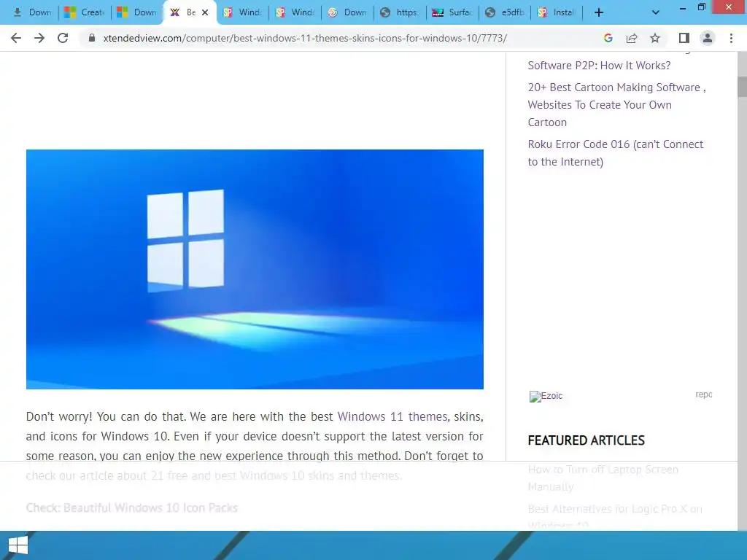
Task: Open How to Turn off Laptop Screen link
Action: tap(603, 478)
